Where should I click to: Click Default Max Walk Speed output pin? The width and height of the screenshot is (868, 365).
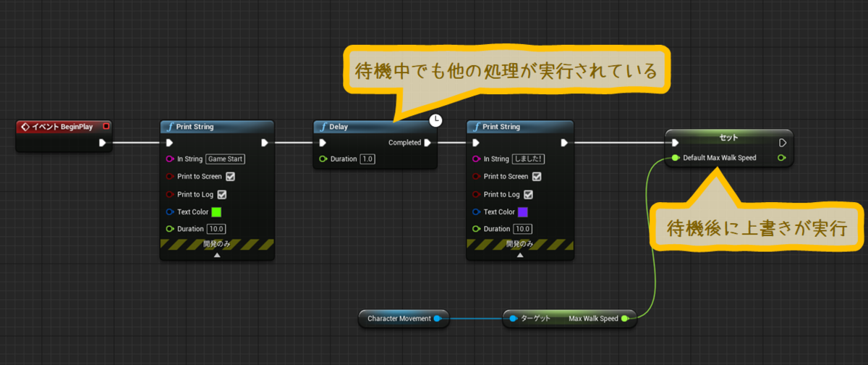tap(782, 158)
